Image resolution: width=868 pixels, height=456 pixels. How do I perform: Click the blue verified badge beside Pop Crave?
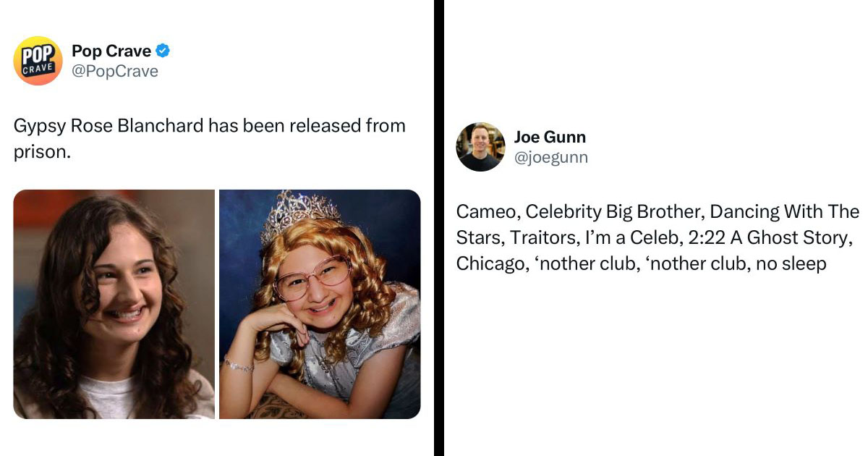pos(163,51)
